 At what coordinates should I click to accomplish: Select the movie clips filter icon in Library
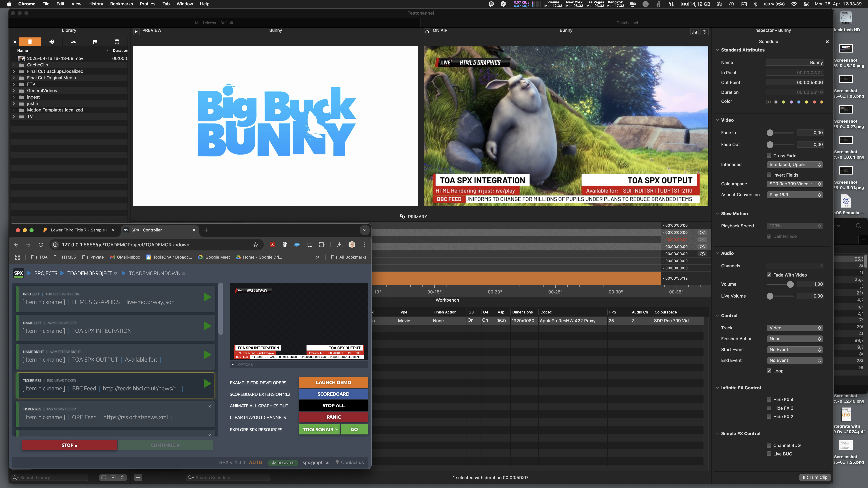[30, 42]
